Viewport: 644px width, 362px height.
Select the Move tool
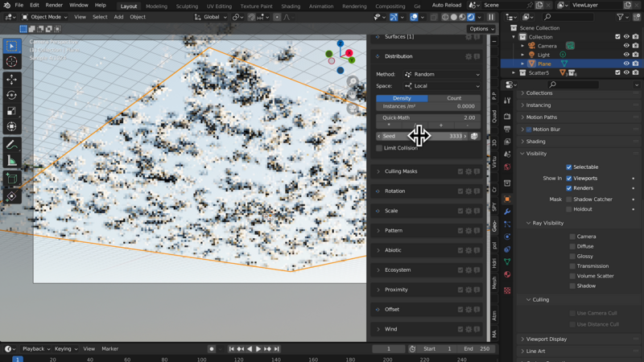(11, 79)
